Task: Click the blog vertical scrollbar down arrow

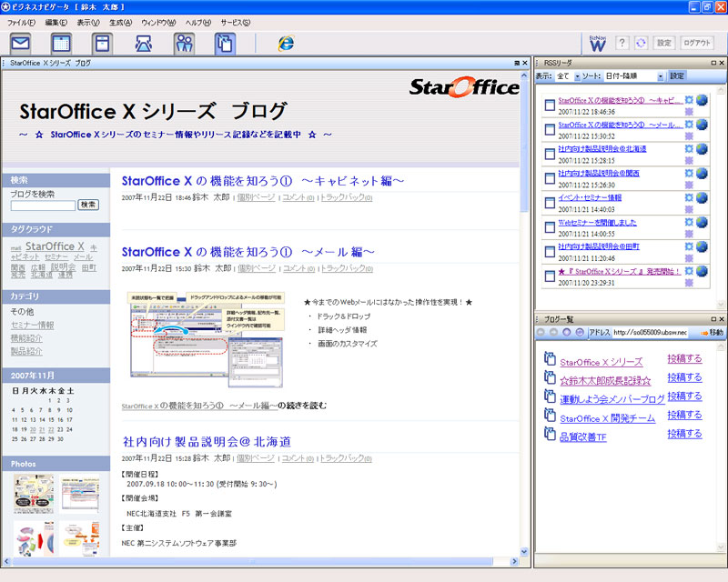Action: click(524, 552)
